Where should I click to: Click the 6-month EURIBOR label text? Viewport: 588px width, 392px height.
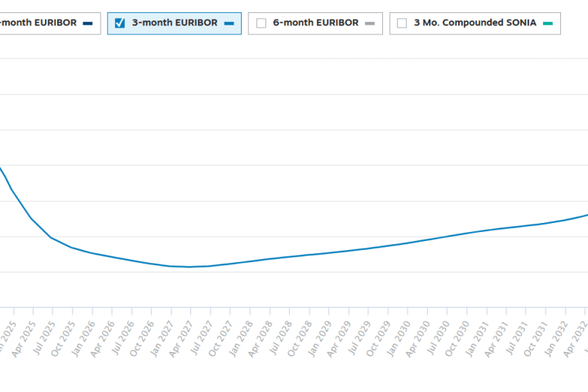315,23
